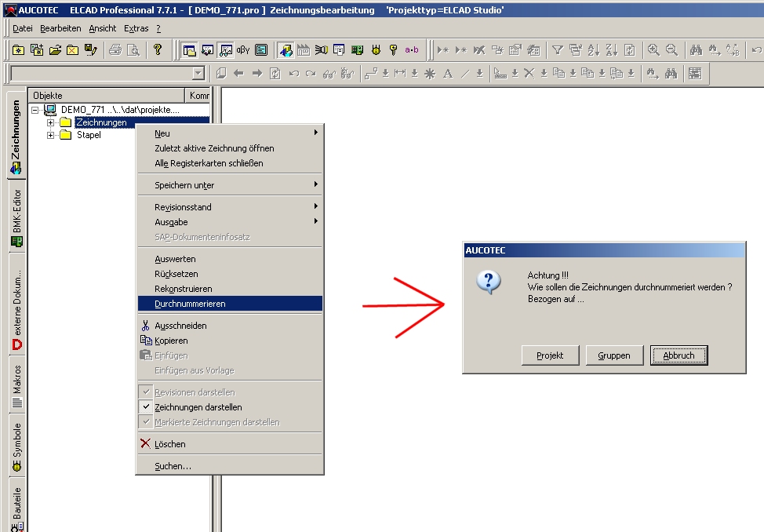Screen dimensions: 764x532
Task: Click the new project folder icon
Action: pos(19,49)
